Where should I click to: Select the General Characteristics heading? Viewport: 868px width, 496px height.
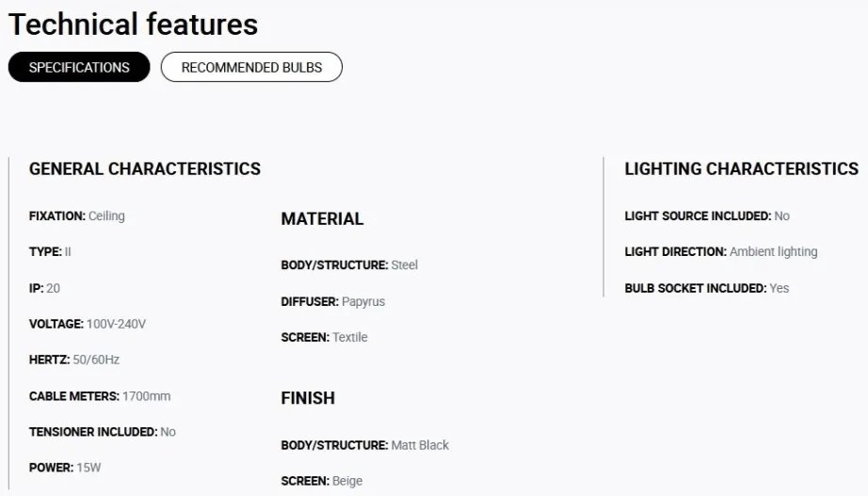click(144, 168)
